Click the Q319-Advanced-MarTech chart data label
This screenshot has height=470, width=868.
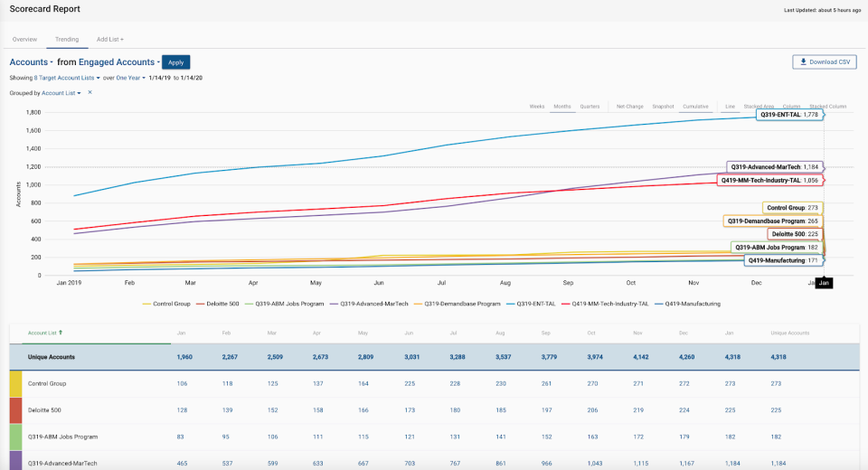pyautogui.click(x=774, y=167)
